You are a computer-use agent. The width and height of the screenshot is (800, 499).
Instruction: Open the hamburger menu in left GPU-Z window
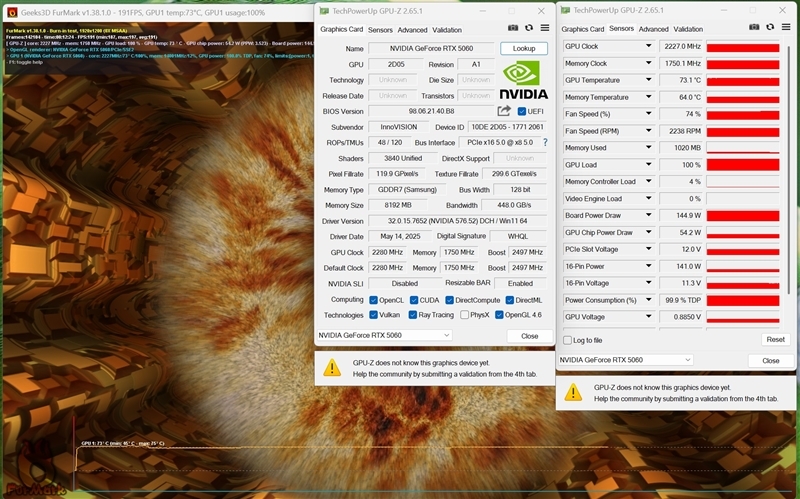point(545,28)
